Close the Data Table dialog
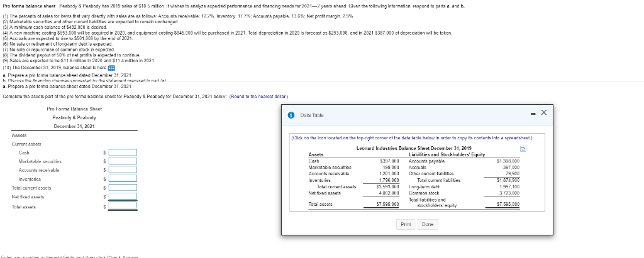This screenshot has height=258, width=644. 544,113
